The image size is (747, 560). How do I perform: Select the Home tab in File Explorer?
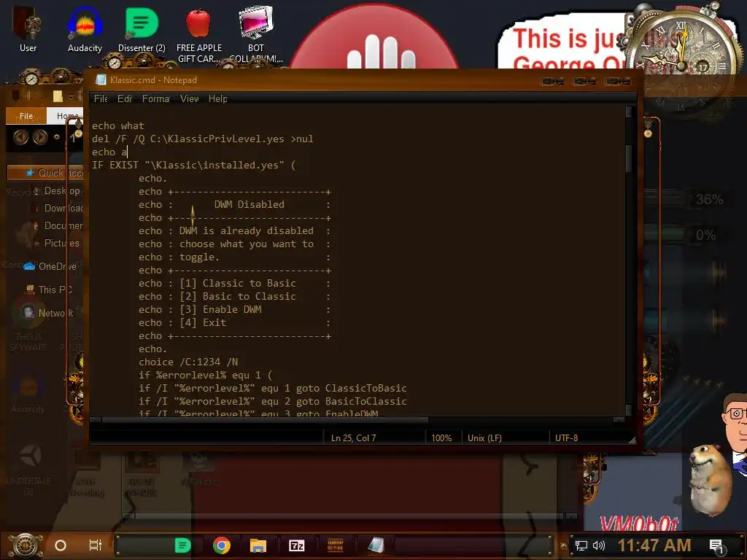(x=66, y=116)
